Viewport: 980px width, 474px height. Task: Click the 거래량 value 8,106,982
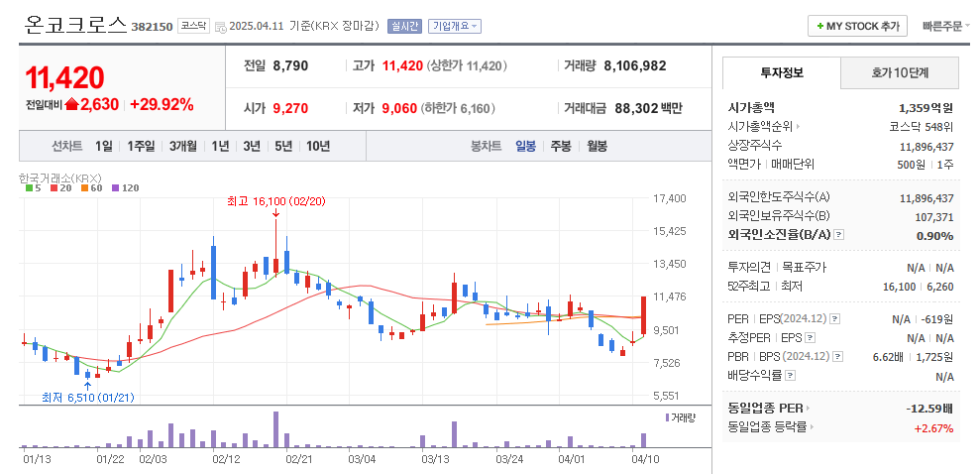click(635, 65)
